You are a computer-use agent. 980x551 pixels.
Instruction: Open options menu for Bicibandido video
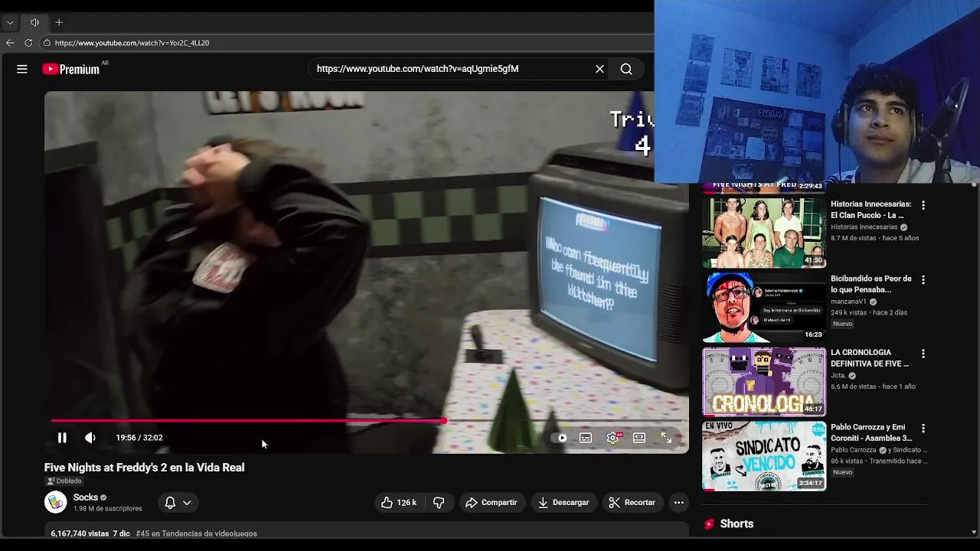[x=923, y=279]
